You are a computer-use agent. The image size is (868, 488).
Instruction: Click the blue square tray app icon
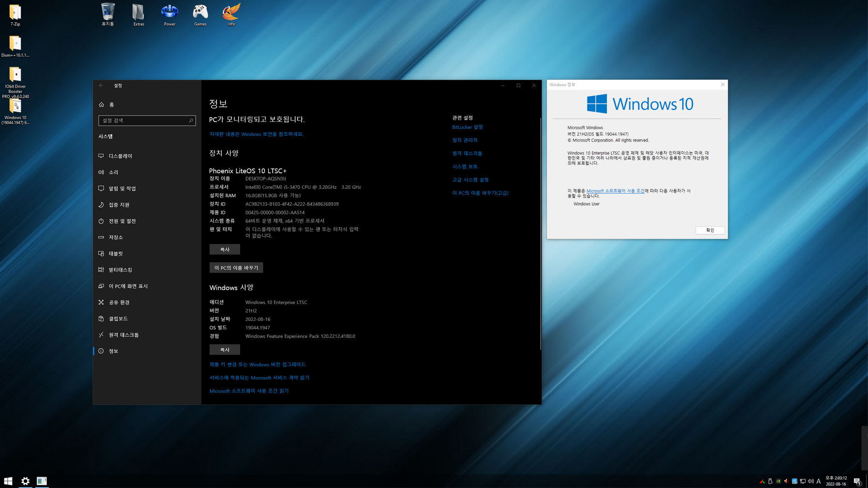794,481
